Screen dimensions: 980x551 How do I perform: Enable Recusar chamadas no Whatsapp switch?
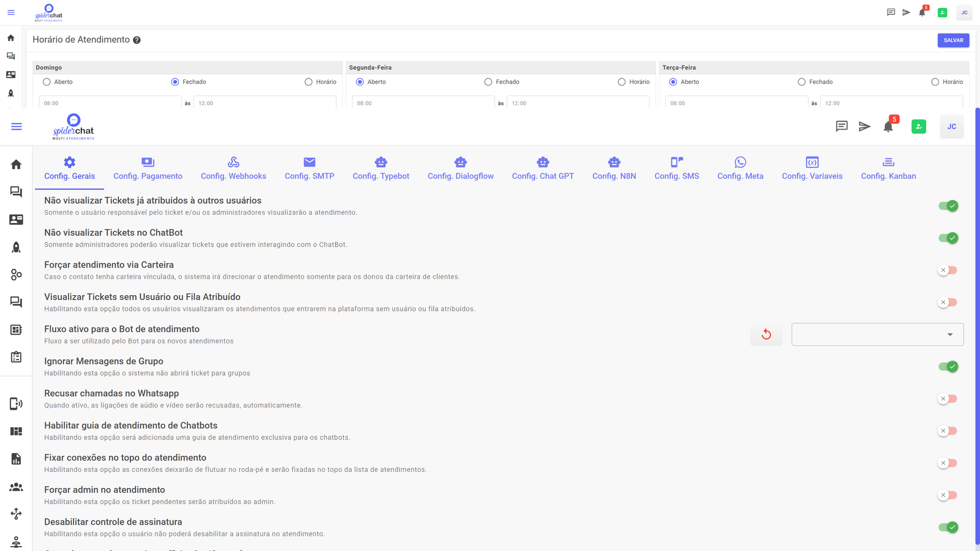(948, 399)
